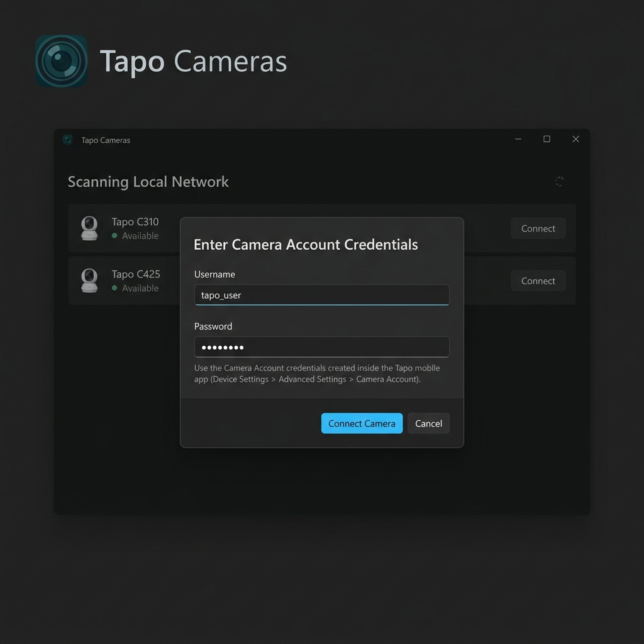
Task: Select the Tapo C310 camera thumbnail
Action: (x=89, y=228)
